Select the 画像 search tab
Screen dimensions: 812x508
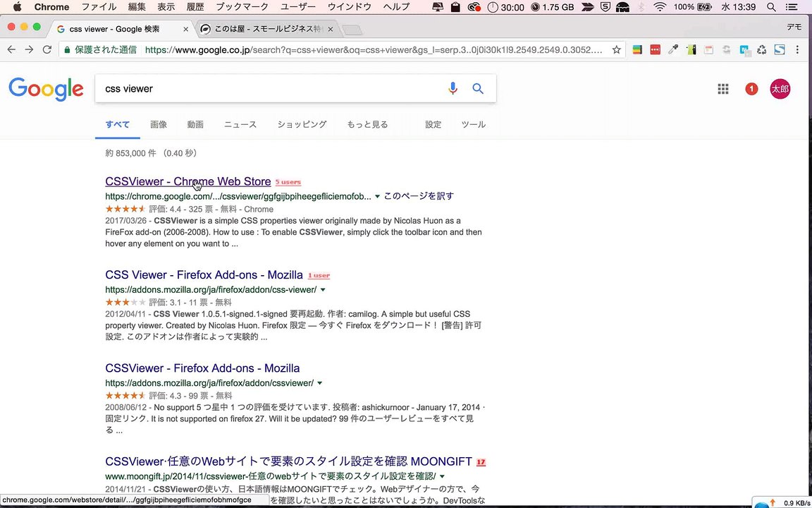coord(159,124)
